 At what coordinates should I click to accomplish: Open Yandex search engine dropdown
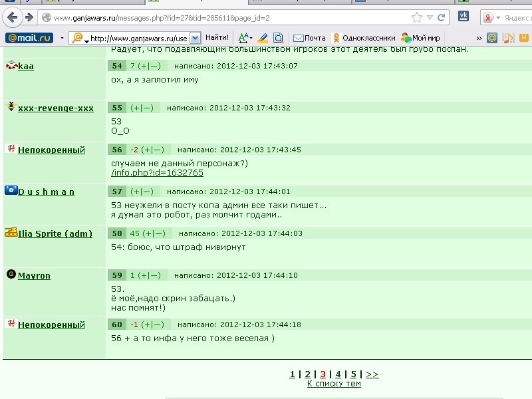point(498,17)
